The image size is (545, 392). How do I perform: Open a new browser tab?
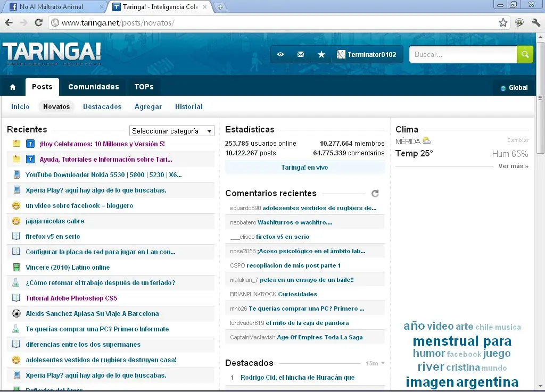(x=220, y=6)
